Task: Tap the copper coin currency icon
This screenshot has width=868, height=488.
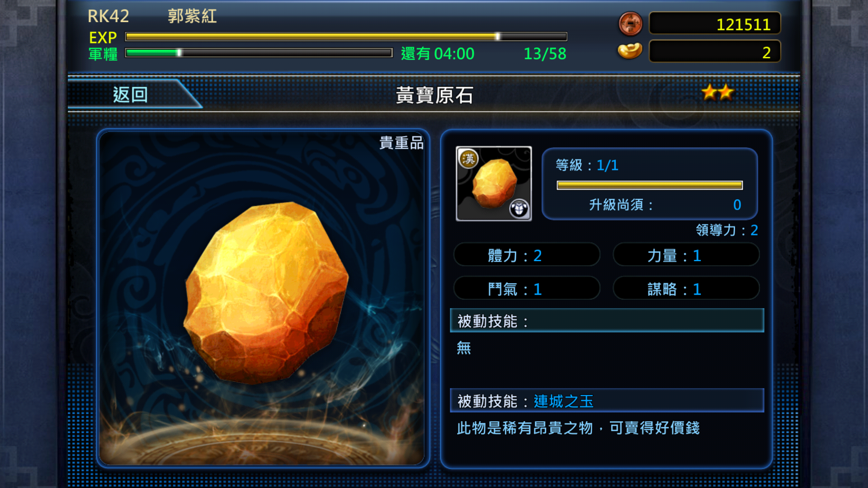Action: (x=630, y=23)
